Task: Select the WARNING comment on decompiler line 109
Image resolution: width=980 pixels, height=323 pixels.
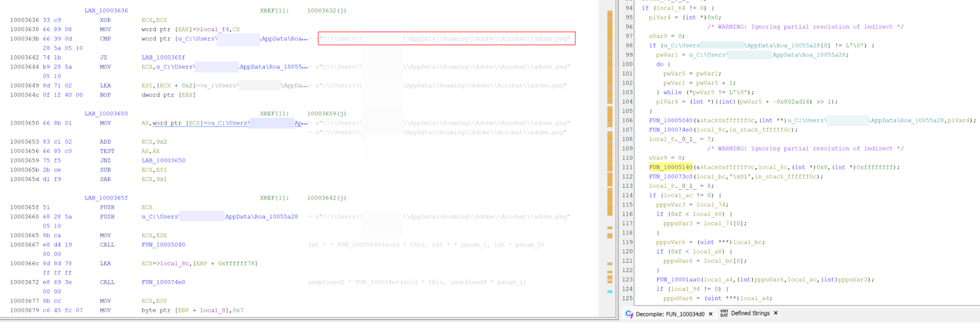Action: (805, 148)
